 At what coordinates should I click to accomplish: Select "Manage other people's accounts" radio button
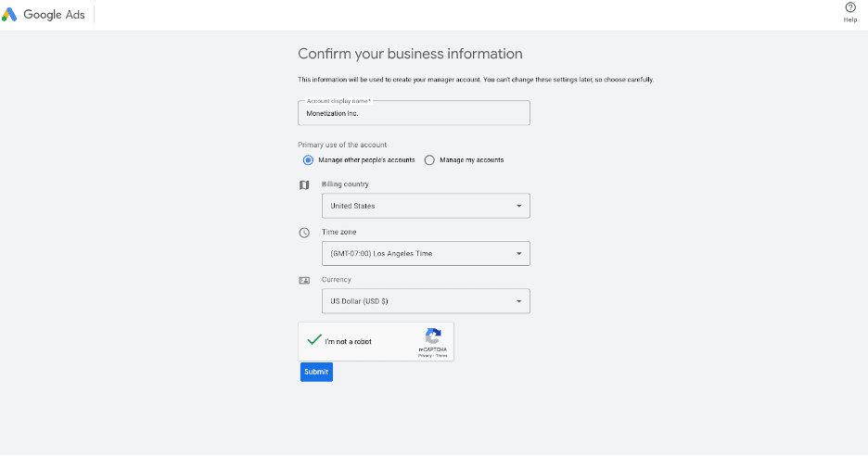click(x=308, y=159)
